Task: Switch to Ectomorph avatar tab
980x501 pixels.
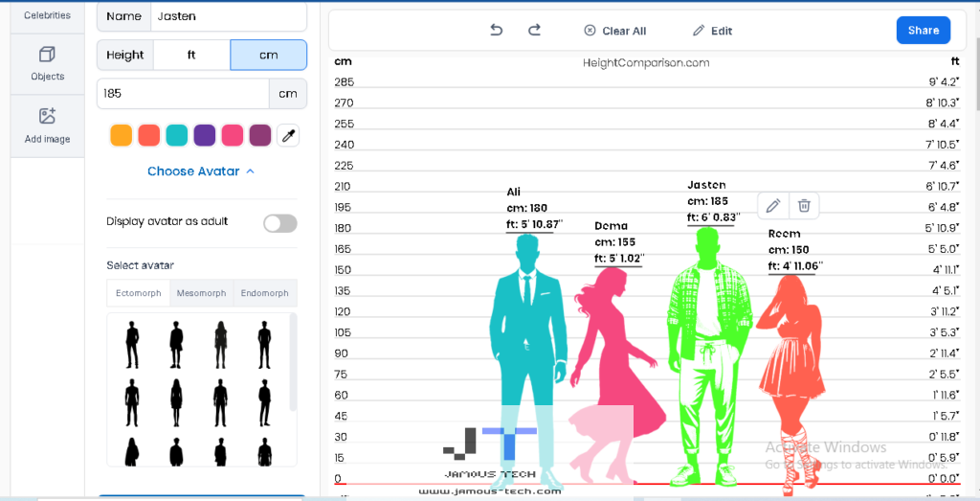Action: point(139,293)
